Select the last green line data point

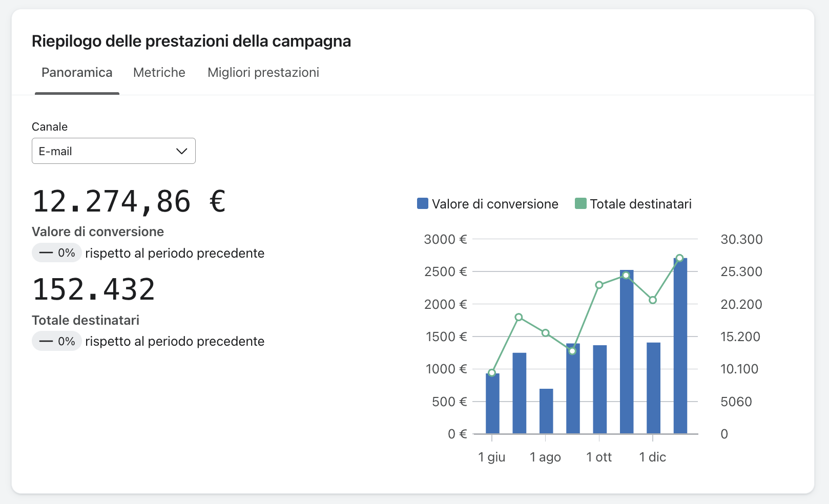[679, 258]
